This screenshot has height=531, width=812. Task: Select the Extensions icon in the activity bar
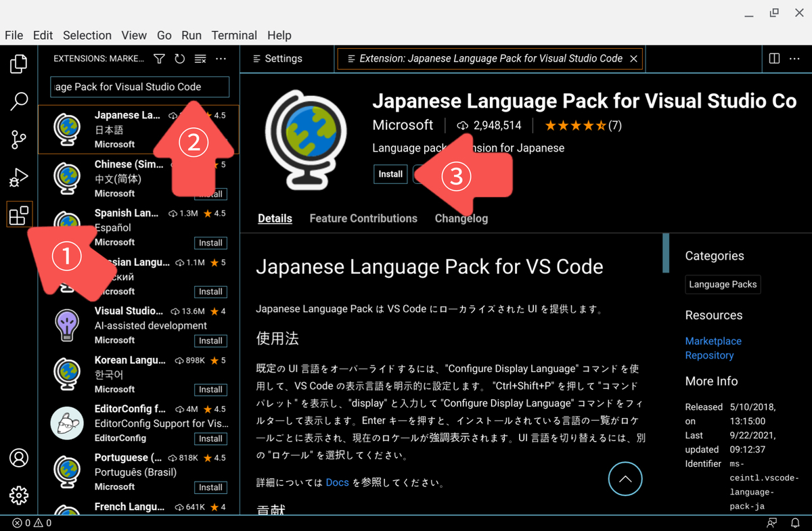(18, 214)
